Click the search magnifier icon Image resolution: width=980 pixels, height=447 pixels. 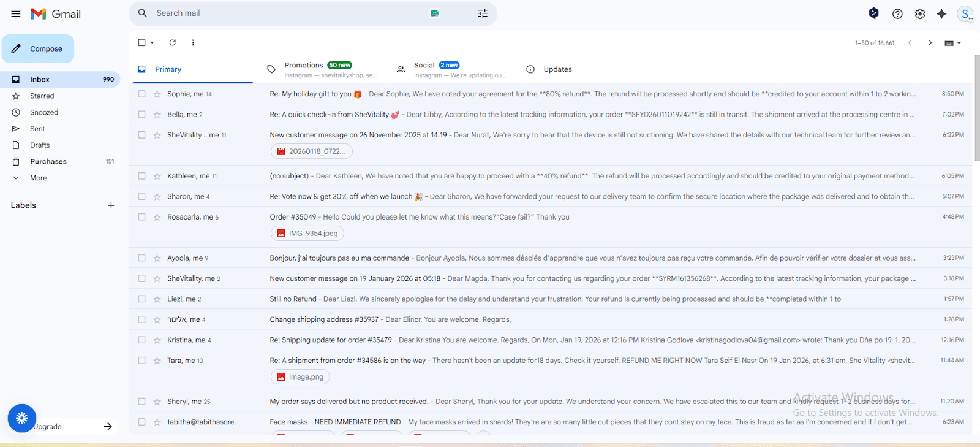pos(143,13)
